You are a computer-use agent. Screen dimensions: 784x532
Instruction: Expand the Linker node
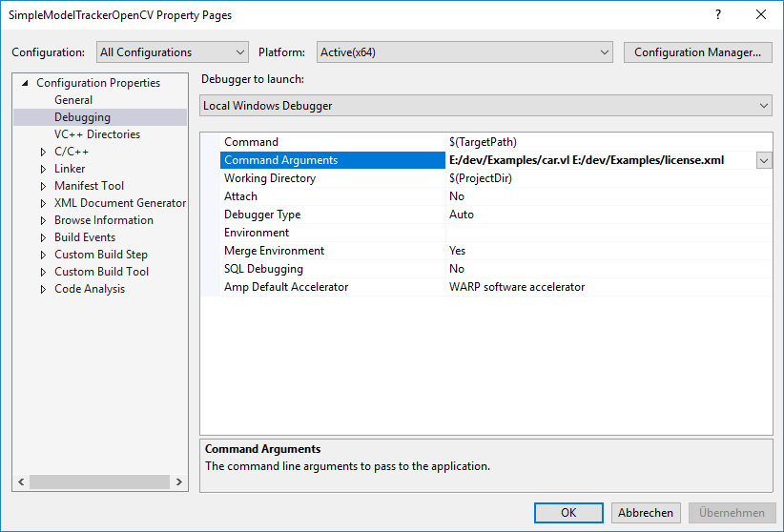(44, 169)
